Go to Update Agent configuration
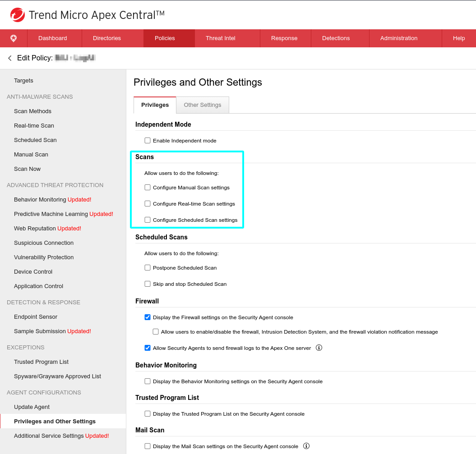This screenshot has width=476, height=454. (32, 407)
